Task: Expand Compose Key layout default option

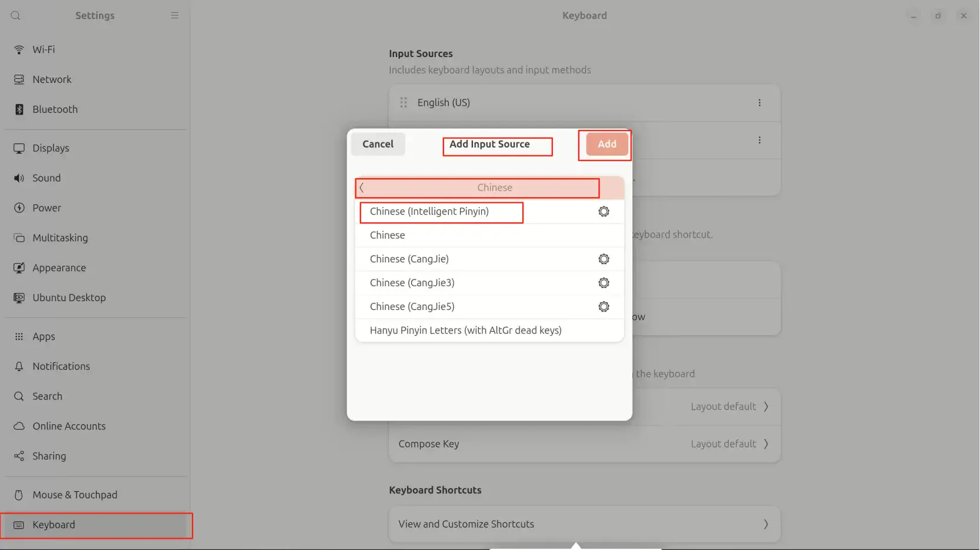Action: 765,444
